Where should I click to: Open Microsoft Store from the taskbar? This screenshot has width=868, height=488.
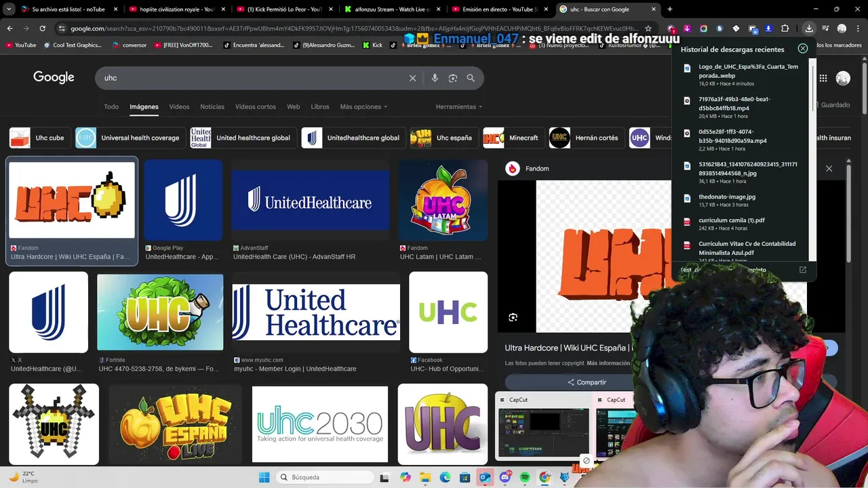(x=465, y=477)
